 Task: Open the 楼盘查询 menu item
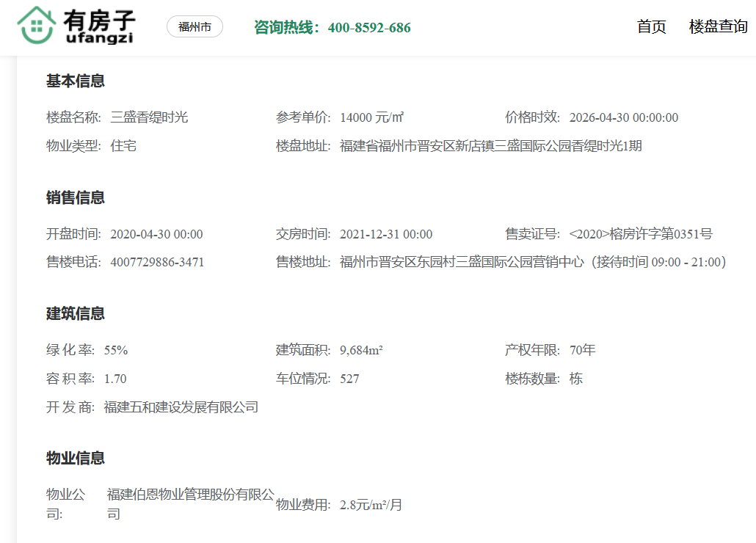(718, 27)
